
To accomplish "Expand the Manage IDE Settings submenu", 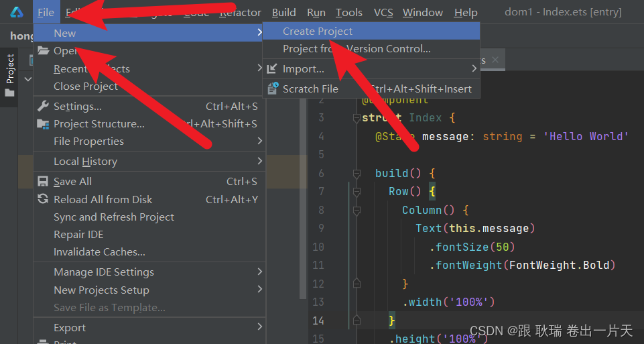I will [259, 272].
